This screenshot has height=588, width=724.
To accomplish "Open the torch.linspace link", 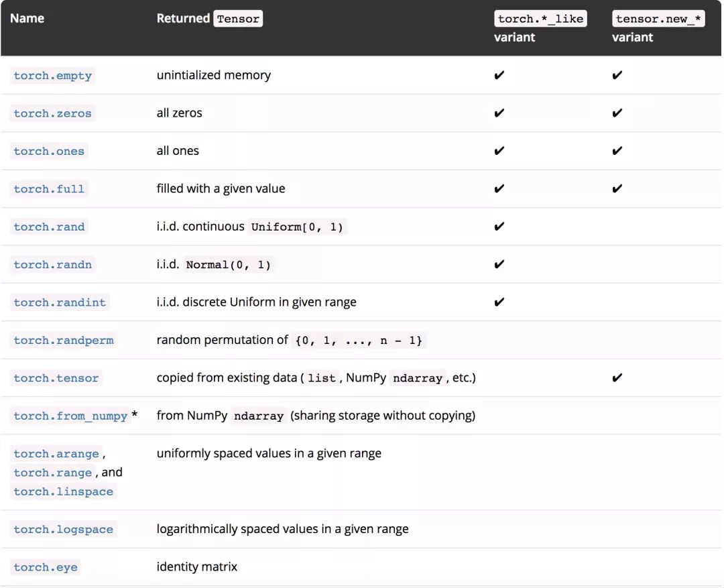I will [x=64, y=491].
